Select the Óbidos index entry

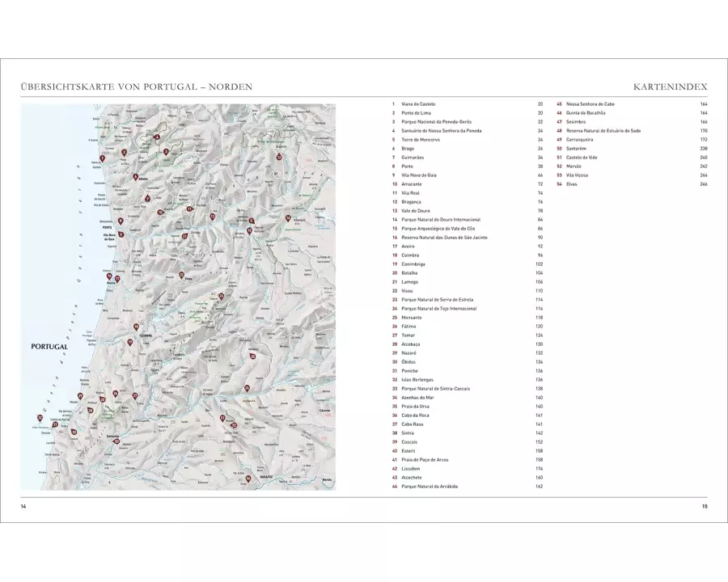pos(408,361)
